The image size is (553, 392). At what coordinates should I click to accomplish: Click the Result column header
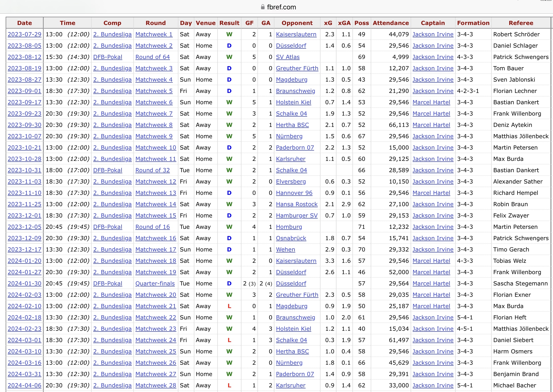pyautogui.click(x=229, y=23)
